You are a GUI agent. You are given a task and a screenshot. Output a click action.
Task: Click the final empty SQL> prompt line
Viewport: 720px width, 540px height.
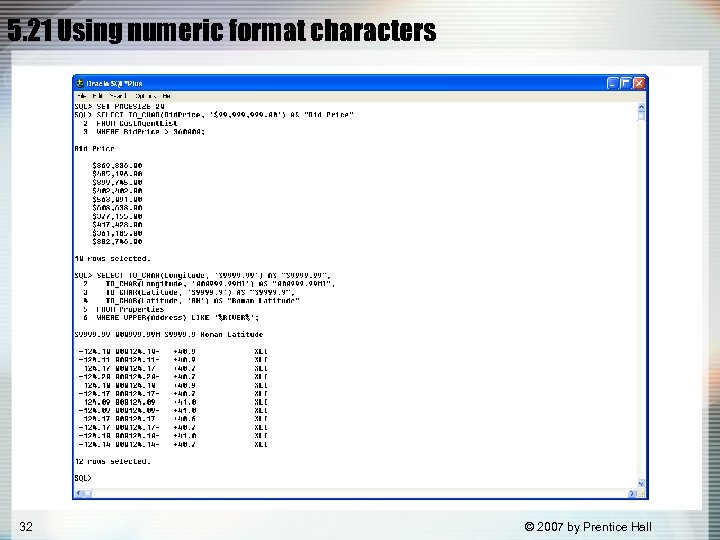tap(83, 478)
